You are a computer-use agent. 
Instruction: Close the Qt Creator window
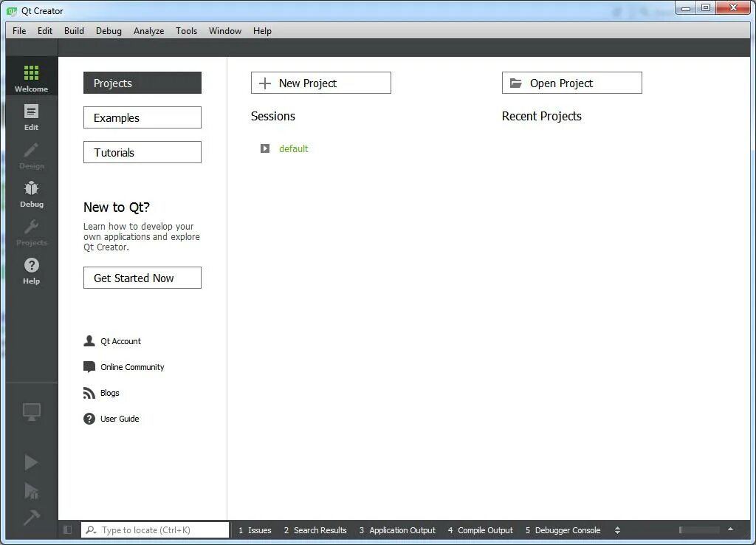pyautogui.click(x=734, y=8)
